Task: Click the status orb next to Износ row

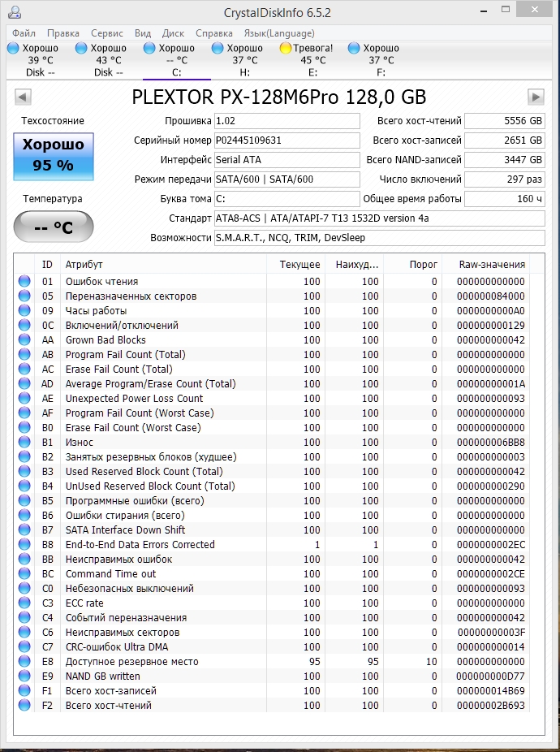Action: tap(24, 443)
